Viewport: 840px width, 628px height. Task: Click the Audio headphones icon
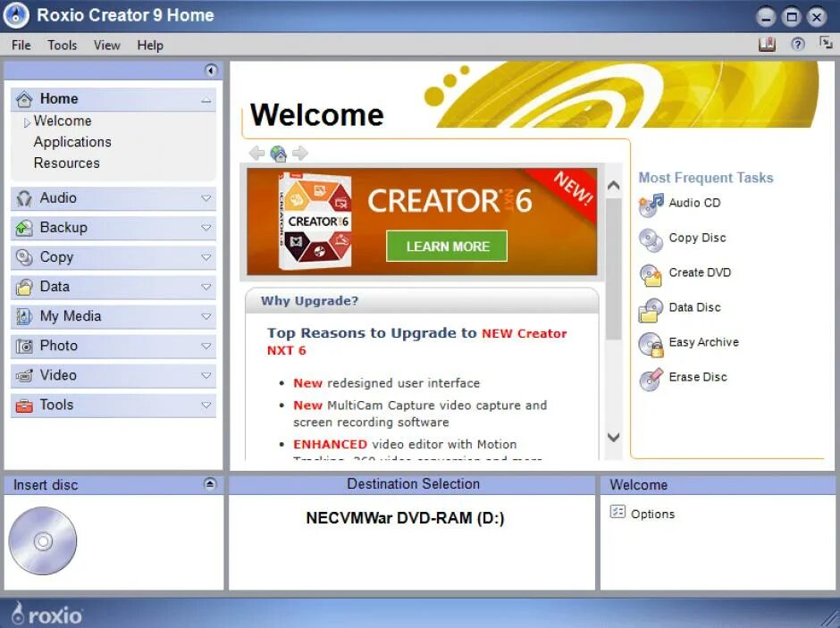click(24, 198)
